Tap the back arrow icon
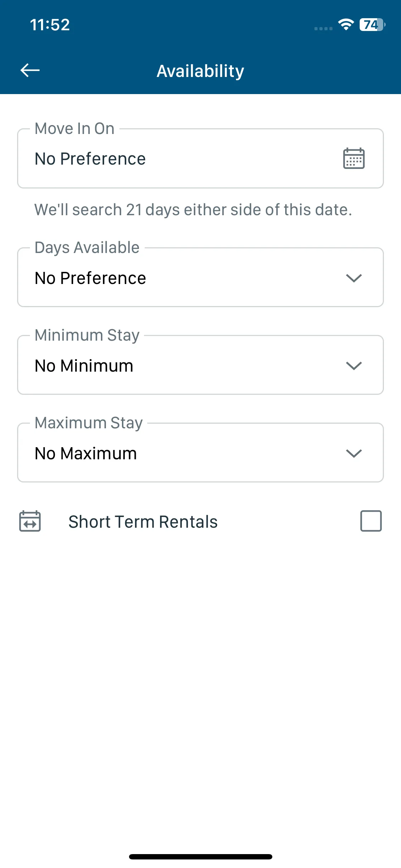The height and width of the screenshot is (868, 401). (30, 70)
